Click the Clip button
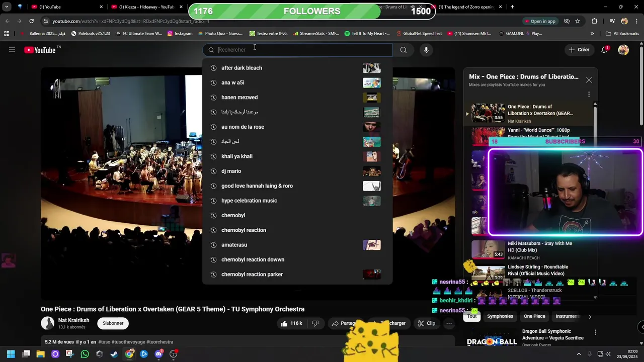This screenshot has width=644, height=362. [x=426, y=323]
